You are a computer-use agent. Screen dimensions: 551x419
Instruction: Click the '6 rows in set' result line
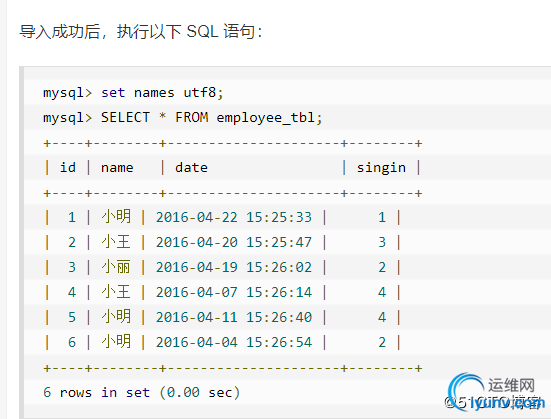141,392
